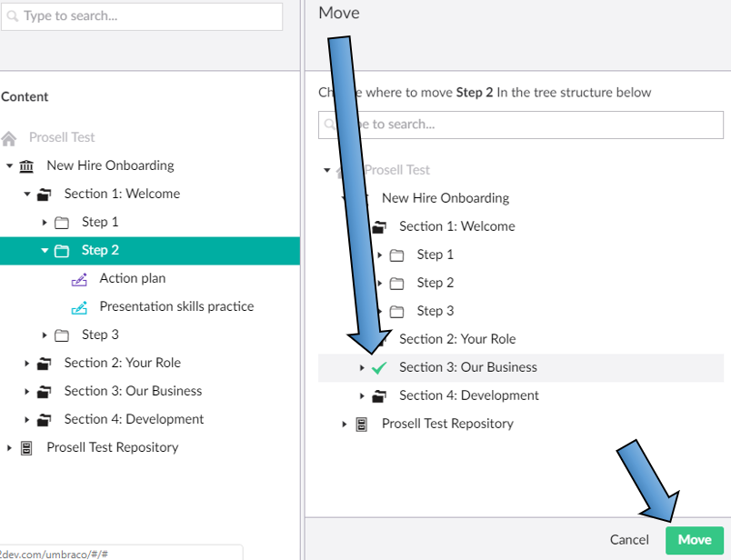
Task: Click the Action plan pencil icon
Action: 79,279
